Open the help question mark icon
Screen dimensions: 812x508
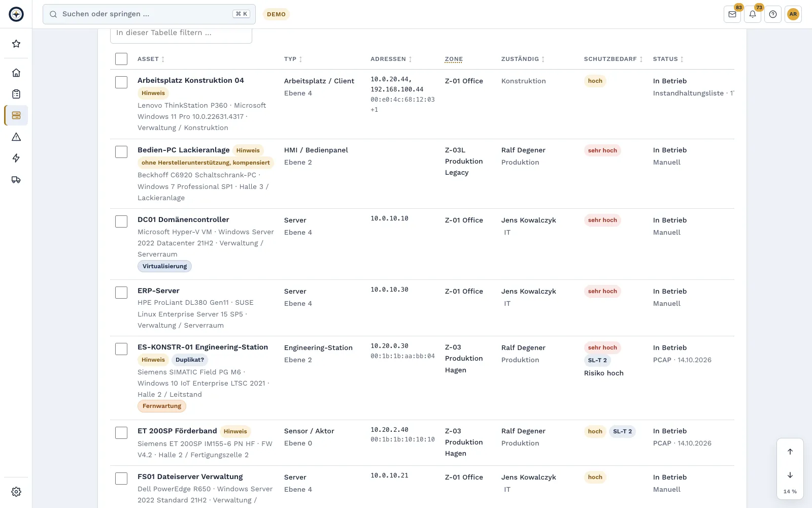pos(773,14)
